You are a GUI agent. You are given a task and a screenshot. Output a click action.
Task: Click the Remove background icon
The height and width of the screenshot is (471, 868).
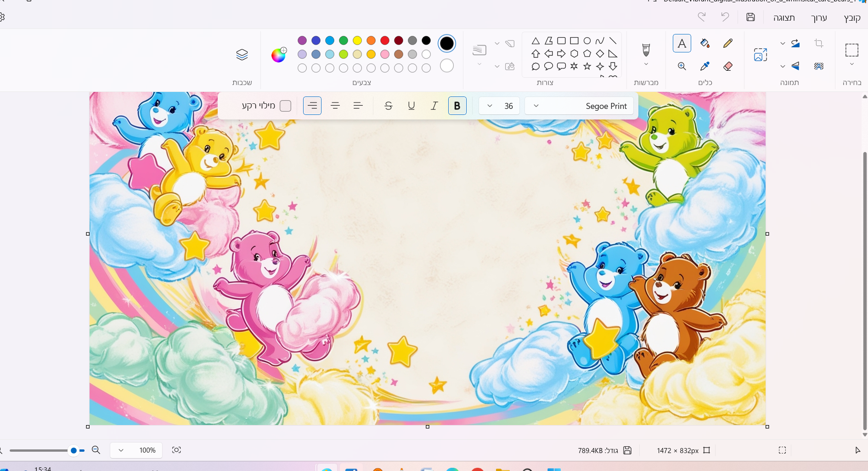click(x=818, y=66)
